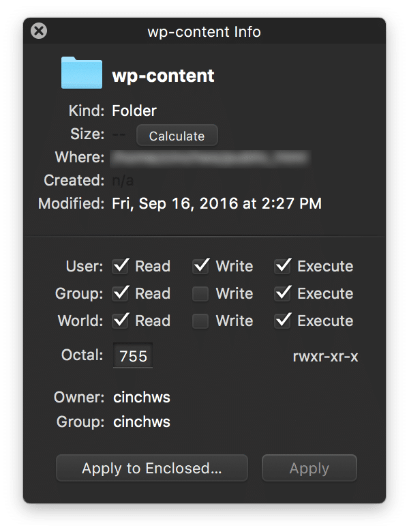
Task: Disable World Execute permission
Action: [x=284, y=321]
